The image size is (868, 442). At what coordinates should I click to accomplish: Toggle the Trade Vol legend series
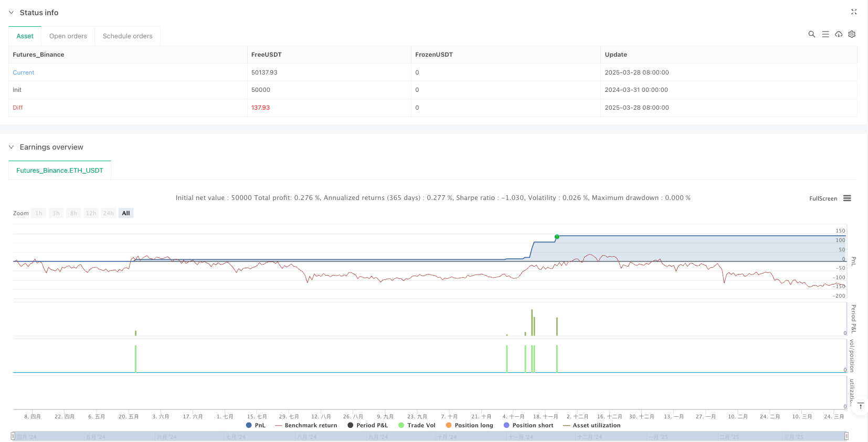point(417,425)
